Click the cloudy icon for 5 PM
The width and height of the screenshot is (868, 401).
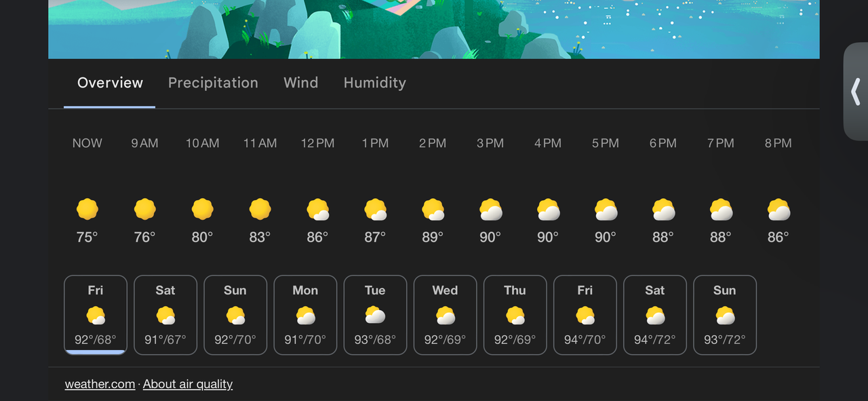tap(606, 210)
